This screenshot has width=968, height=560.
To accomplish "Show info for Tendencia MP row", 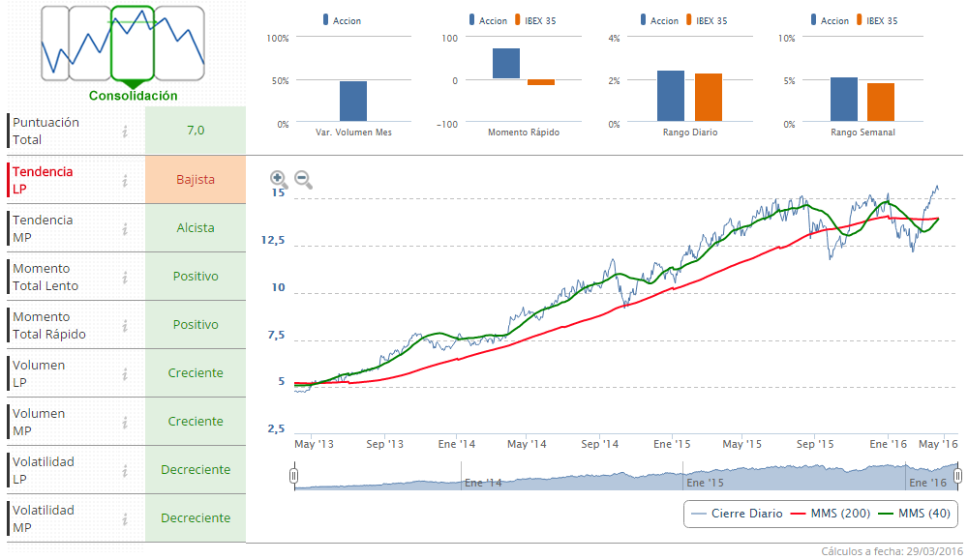I will pyautogui.click(x=125, y=228).
